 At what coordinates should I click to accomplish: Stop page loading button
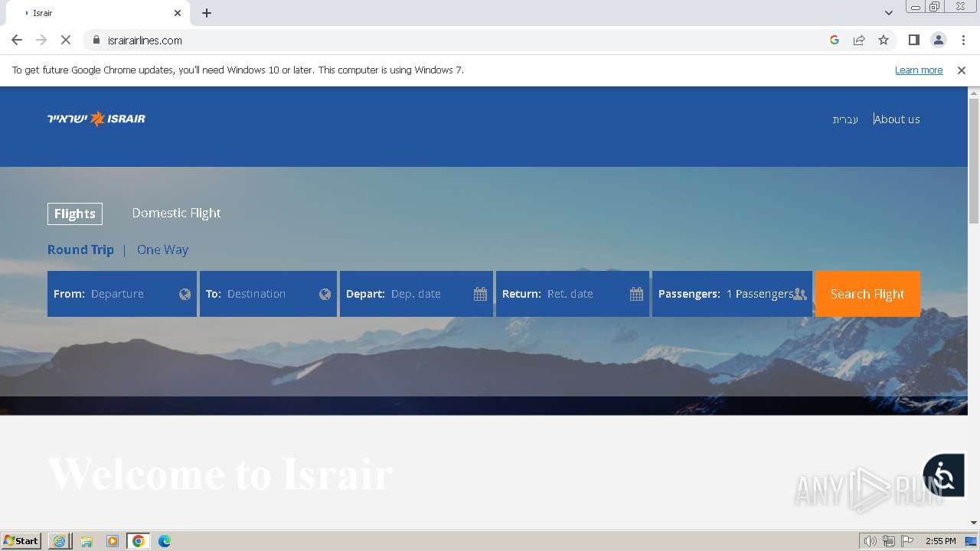click(66, 40)
